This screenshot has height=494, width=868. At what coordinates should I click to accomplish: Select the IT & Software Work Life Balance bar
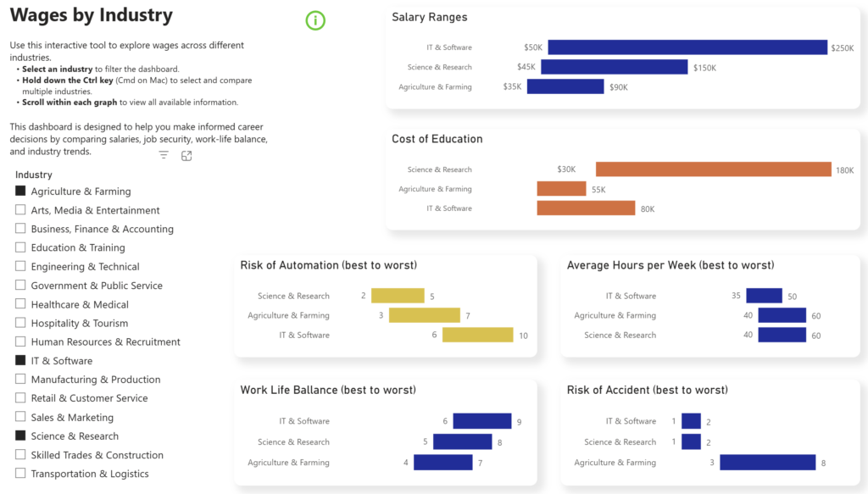pyautogui.click(x=482, y=421)
